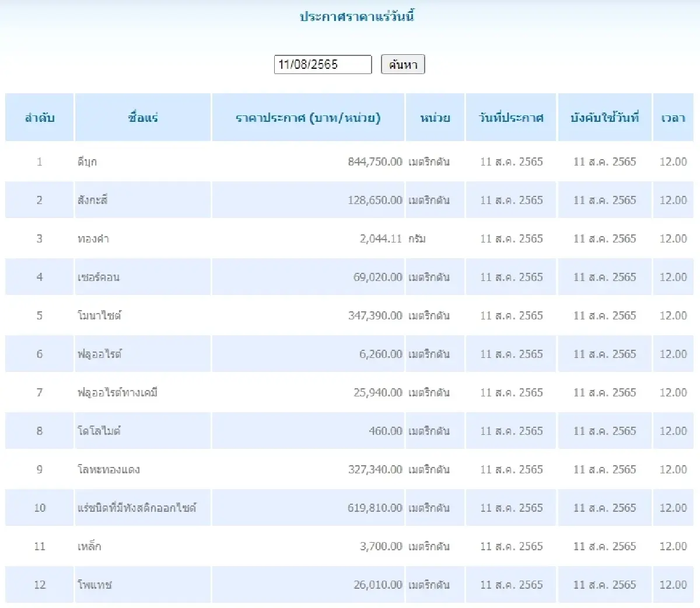Click row number 1 in ลำดับ column
Image resolution: width=700 pixels, height=608 pixels.
tap(40, 161)
